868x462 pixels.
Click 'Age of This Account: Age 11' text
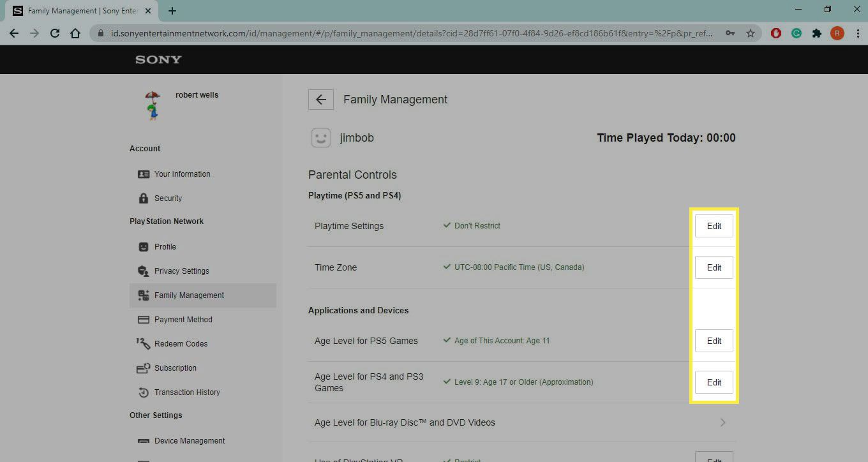pyautogui.click(x=502, y=341)
